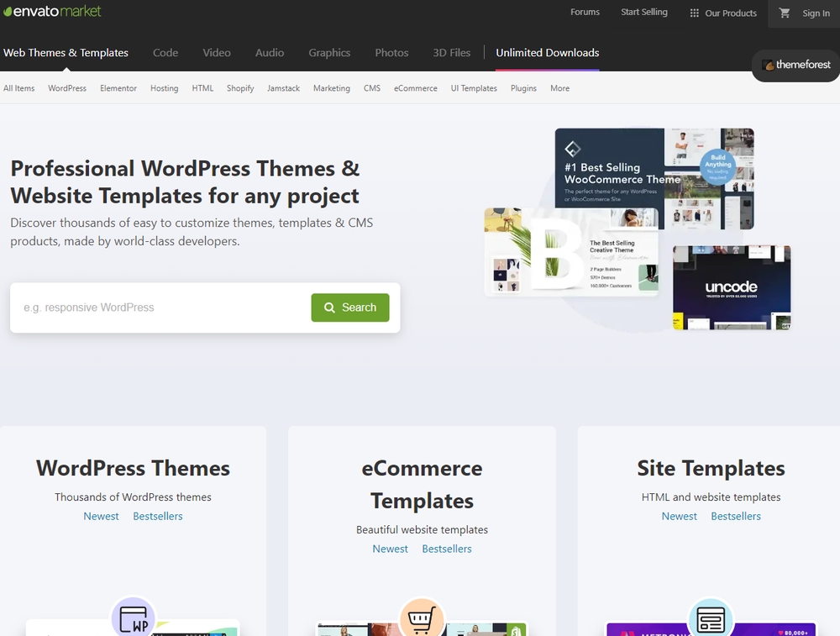
Task: Open the Photos section
Action: tap(391, 52)
